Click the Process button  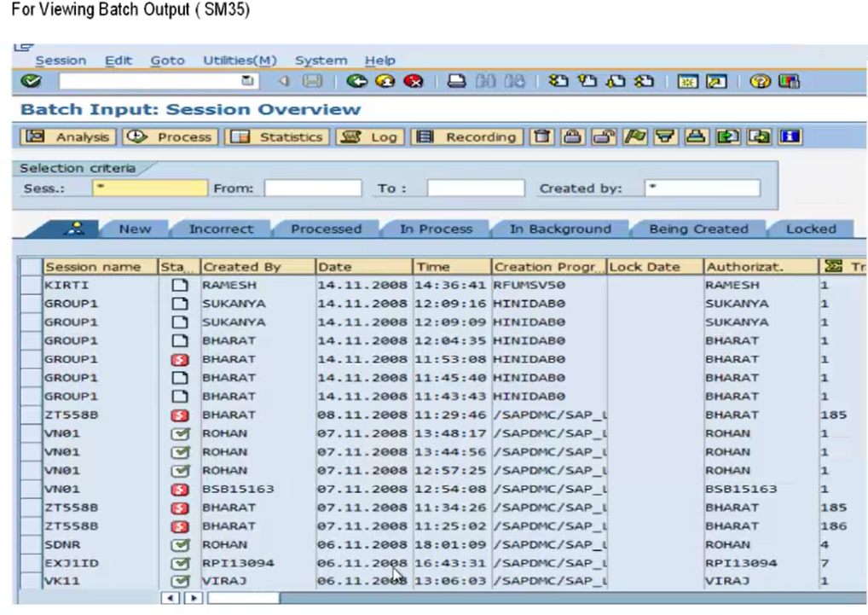coord(171,136)
